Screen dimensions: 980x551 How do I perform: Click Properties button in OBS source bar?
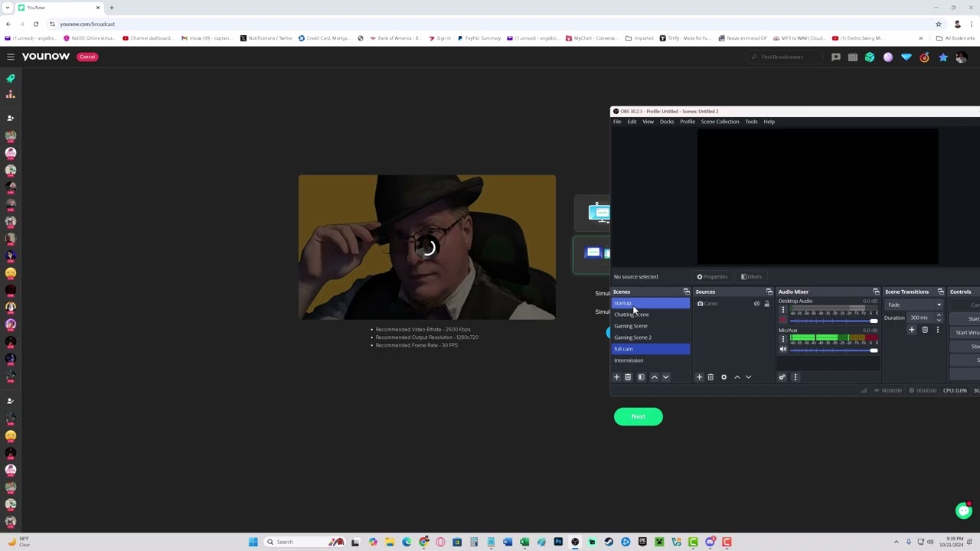(x=712, y=277)
